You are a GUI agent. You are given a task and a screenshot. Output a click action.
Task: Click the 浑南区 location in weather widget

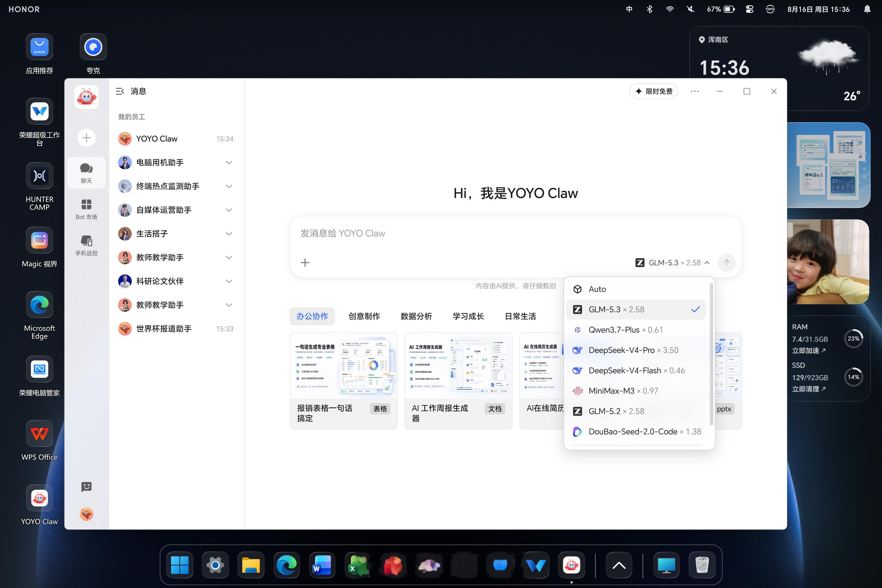714,40
